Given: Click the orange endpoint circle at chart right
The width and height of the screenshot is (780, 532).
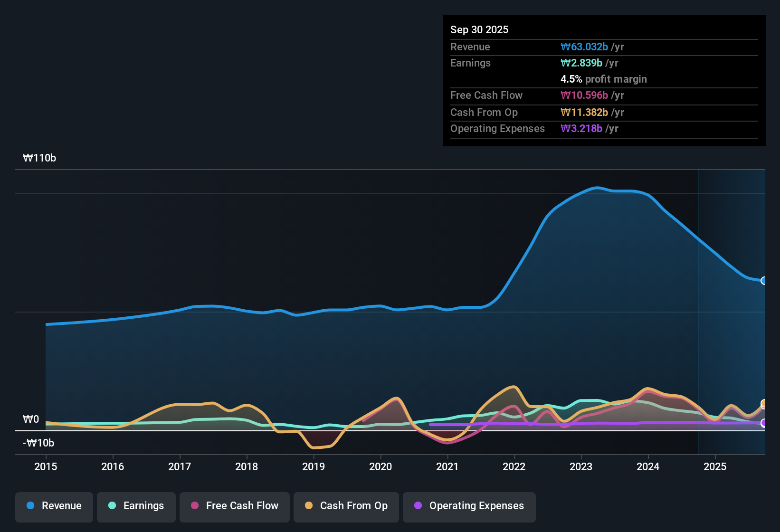Looking at the screenshot, I should (763, 404).
